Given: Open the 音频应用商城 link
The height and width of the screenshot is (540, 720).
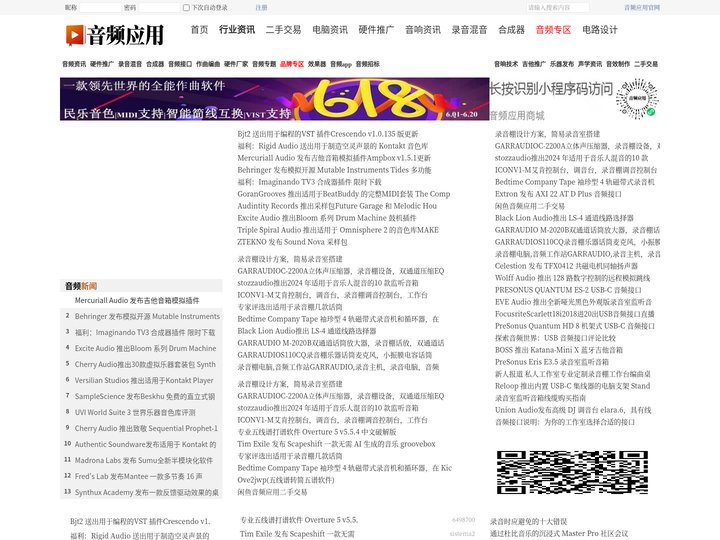Looking at the screenshot, I should click(518, 116).
